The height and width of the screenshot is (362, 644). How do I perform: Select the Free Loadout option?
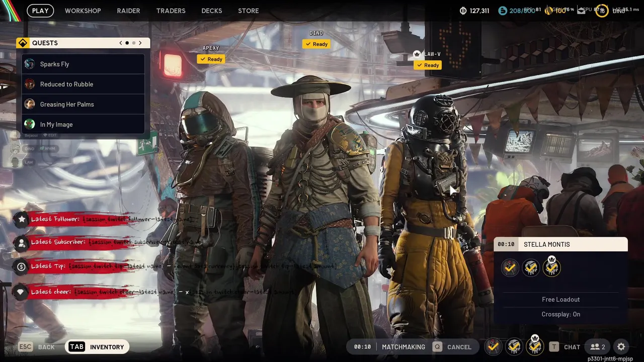point(560,299)
